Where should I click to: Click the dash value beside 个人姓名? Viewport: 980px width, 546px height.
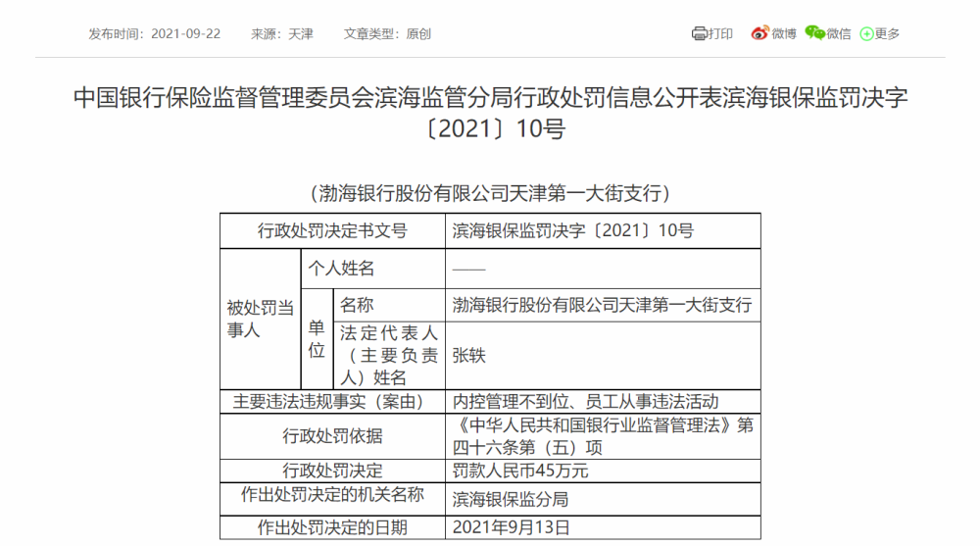point(468,270)
